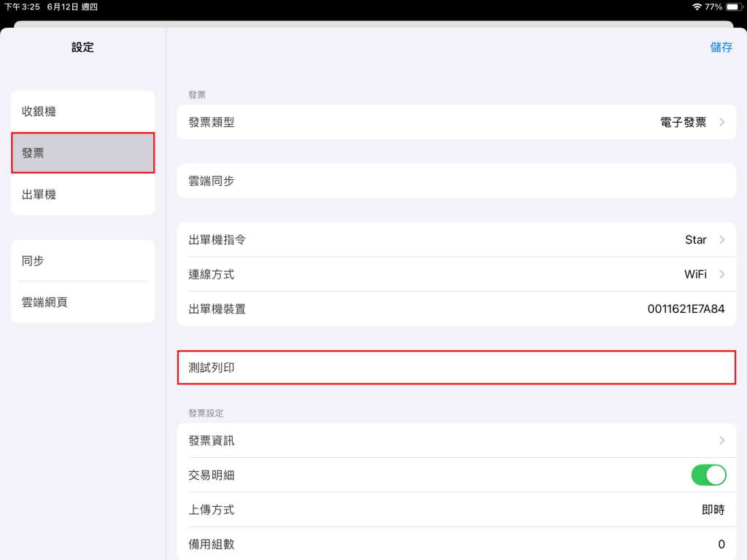Tap the 77% battery percentage
The height and width of the screenshot is (560, 747).
[713, 7]
